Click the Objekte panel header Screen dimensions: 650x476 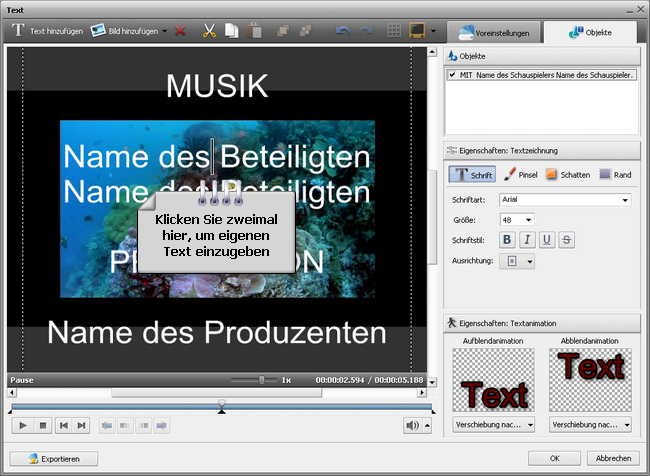pyautogui.click(x=542, y=56)
